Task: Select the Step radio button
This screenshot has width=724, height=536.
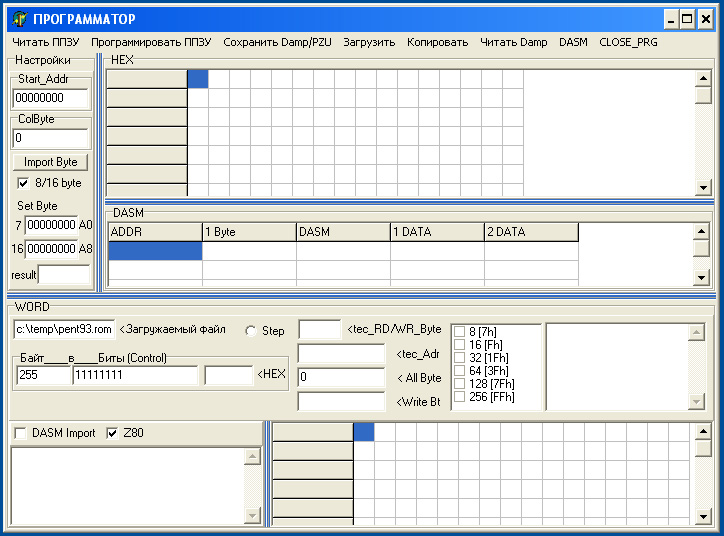Action: 251,331
